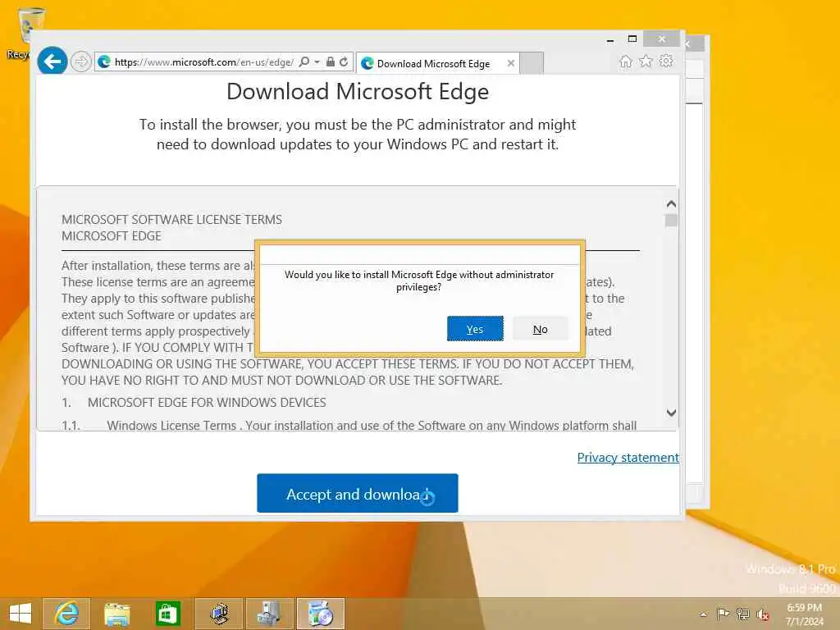Open the Windows Start button
Screen dimensions: 840x630
(21, 614)
